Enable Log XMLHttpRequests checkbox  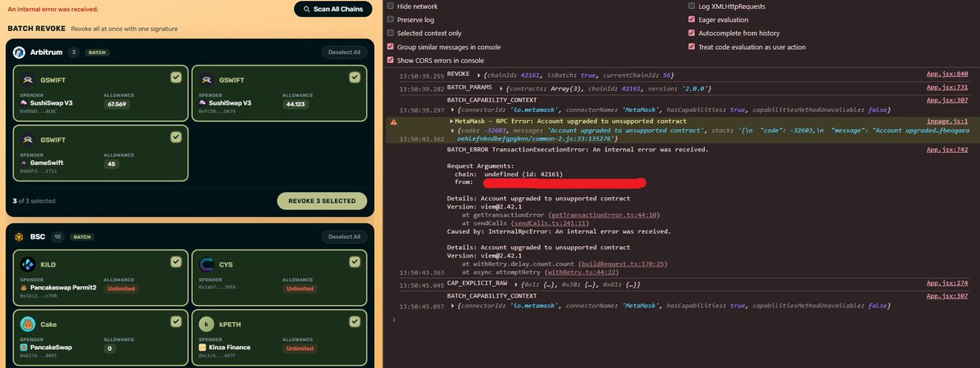pyautogui.click(x=692, y=6)
